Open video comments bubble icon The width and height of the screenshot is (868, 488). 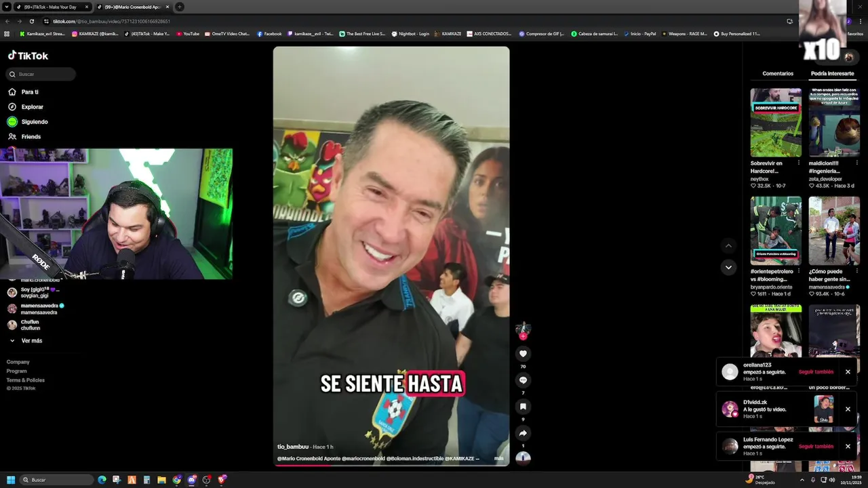(x=523, y=380)
